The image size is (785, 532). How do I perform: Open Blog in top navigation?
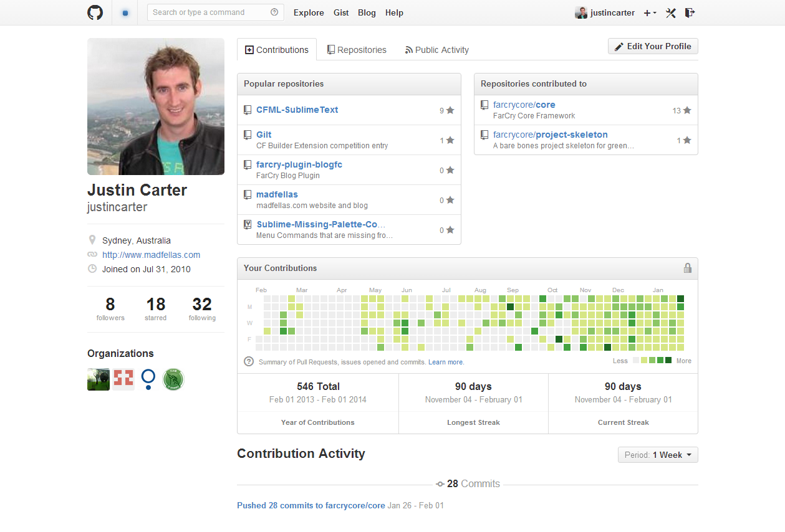(367, 12)
